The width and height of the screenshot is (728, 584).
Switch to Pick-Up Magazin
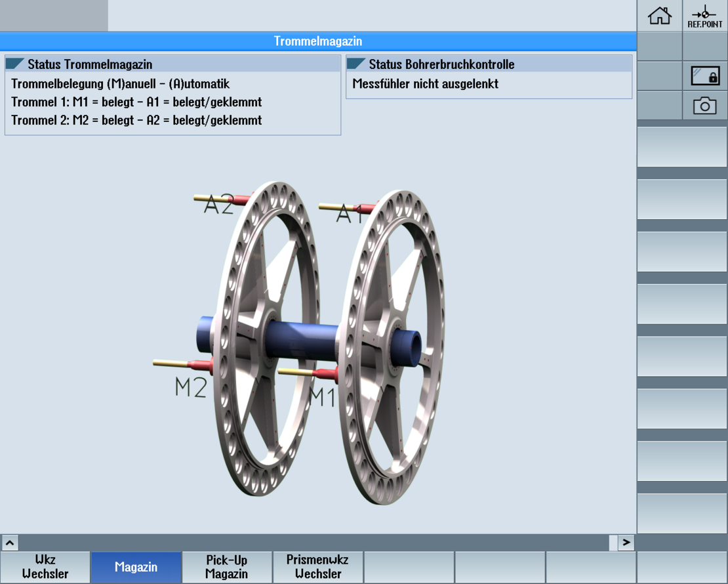226,567
